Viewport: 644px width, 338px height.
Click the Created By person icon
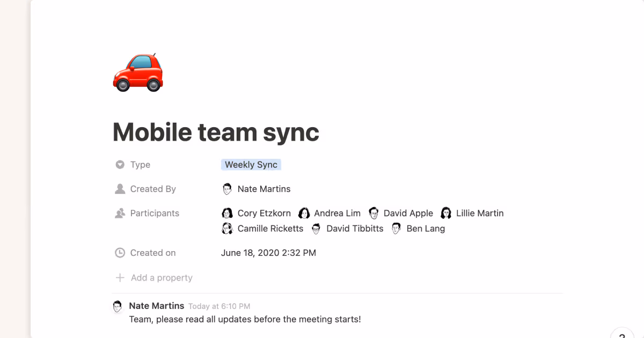(x=119, y=188)
